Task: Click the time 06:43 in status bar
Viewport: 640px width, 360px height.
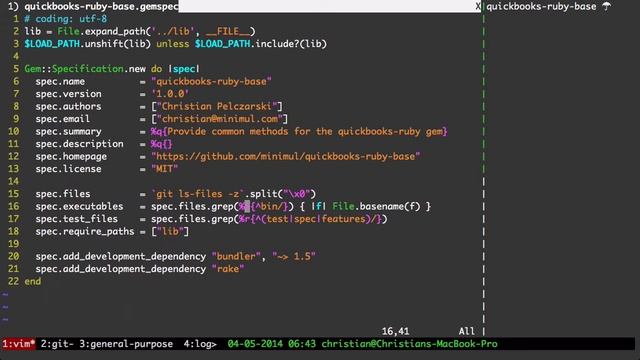Action: (x=302, y=344)
